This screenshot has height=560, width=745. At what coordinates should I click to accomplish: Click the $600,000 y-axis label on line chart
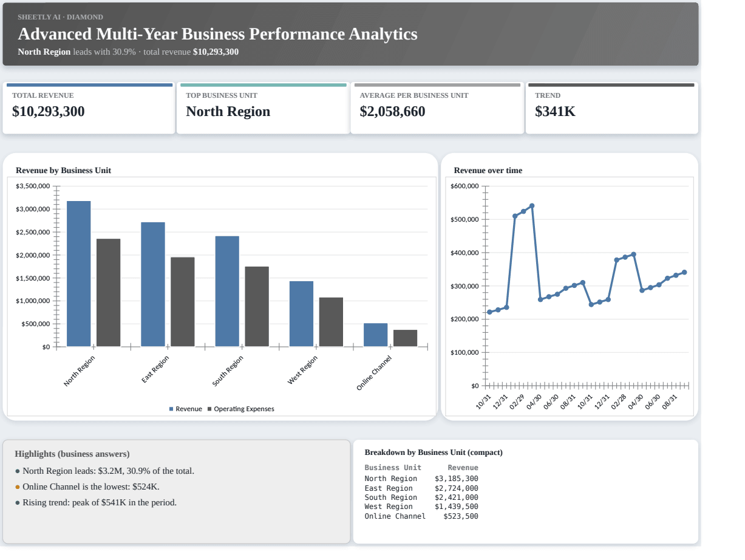pos(465,186)
